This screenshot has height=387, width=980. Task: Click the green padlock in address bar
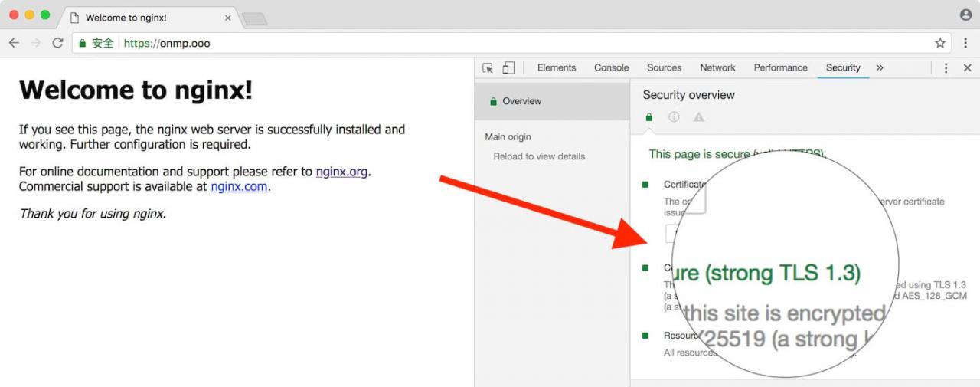point(83,43)
